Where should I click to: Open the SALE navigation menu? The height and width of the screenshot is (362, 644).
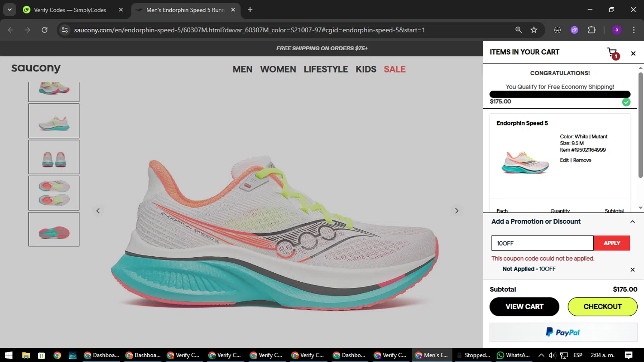click(x=395, y=69)
